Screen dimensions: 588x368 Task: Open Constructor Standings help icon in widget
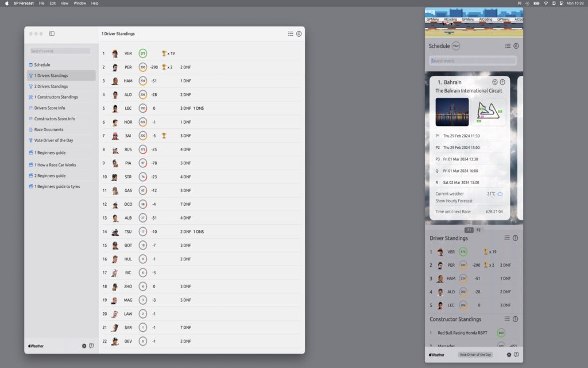(515, 319)
